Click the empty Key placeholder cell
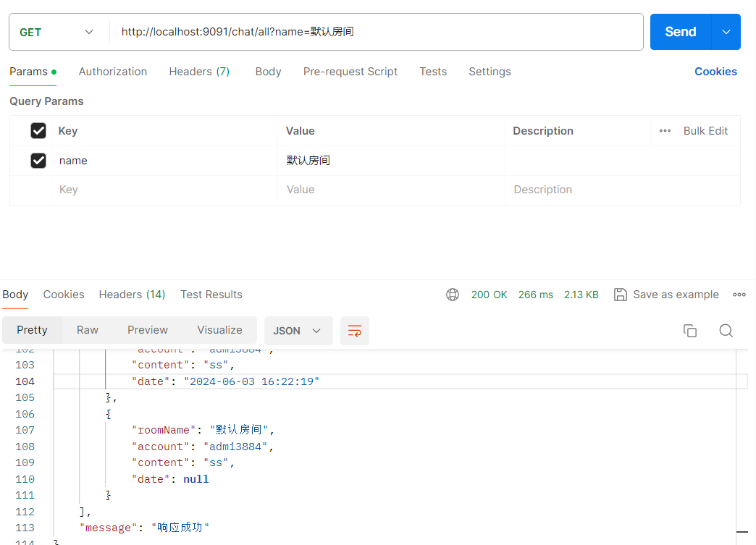 [x=164, y=190]
